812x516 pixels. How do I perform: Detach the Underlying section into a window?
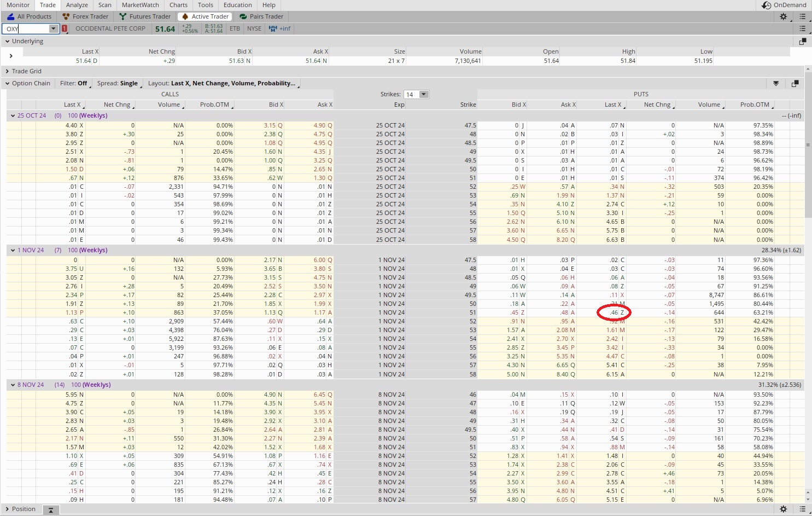803,42
